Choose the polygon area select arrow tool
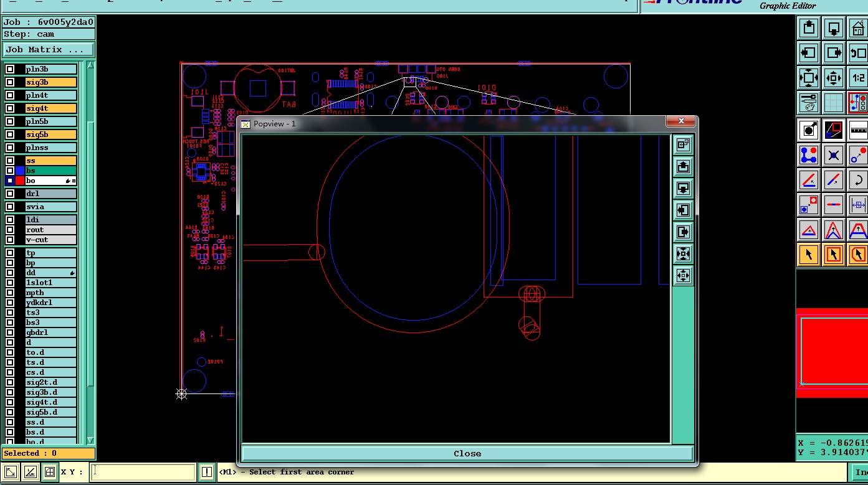This screenshot has height=485, width=868. pos(858,255)
